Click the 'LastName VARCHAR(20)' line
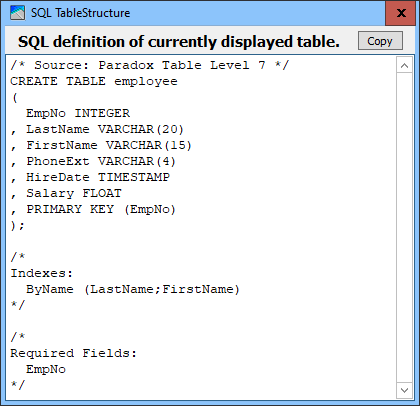Screen dimensions: 420x406 [97, 129]
